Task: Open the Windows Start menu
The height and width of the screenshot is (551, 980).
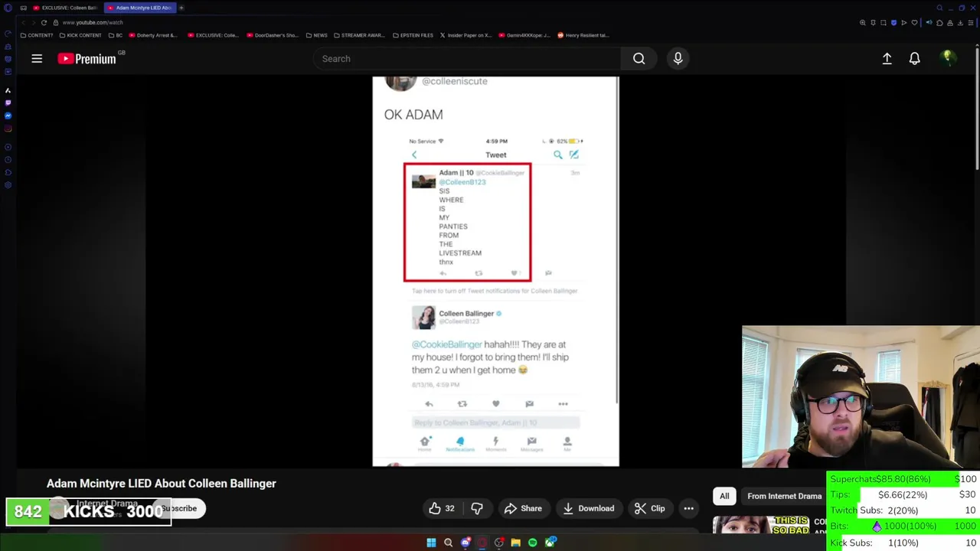Action: [x=431, y=543]
